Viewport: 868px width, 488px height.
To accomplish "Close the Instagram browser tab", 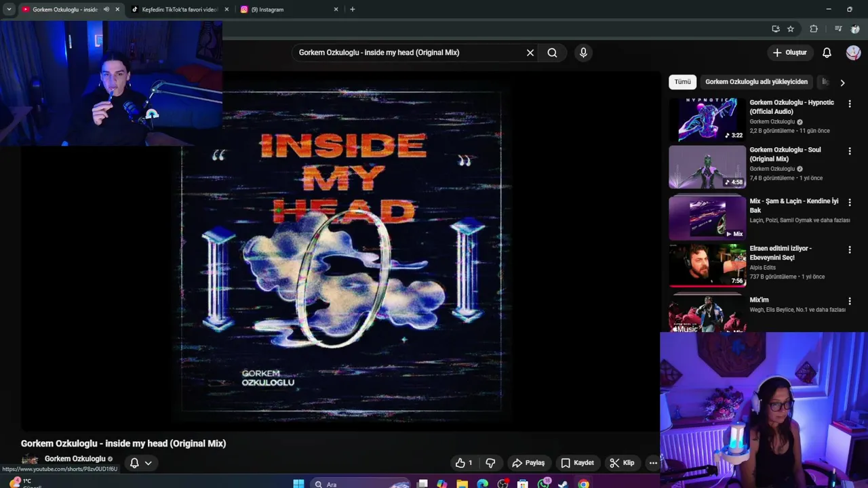I will point(336,9).
